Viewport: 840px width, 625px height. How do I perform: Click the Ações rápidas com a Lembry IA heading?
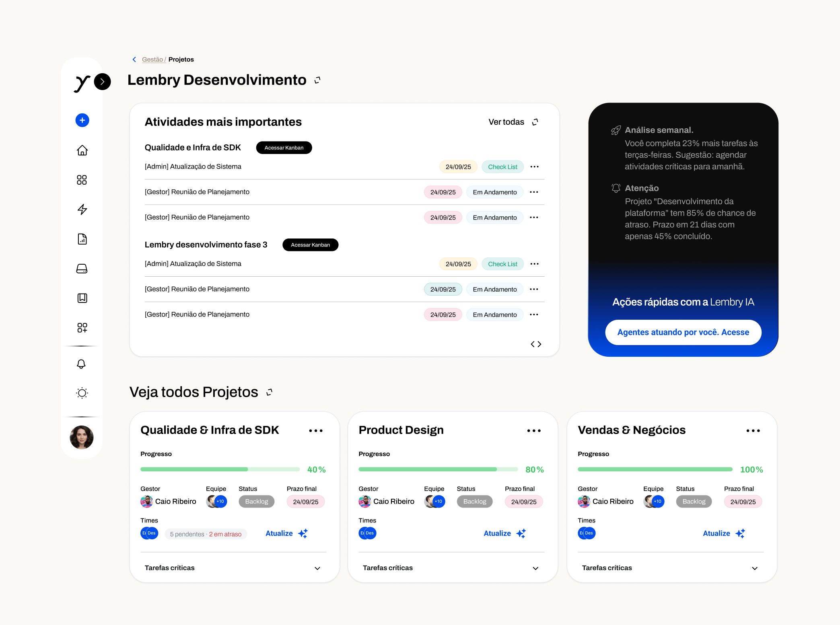683,302
